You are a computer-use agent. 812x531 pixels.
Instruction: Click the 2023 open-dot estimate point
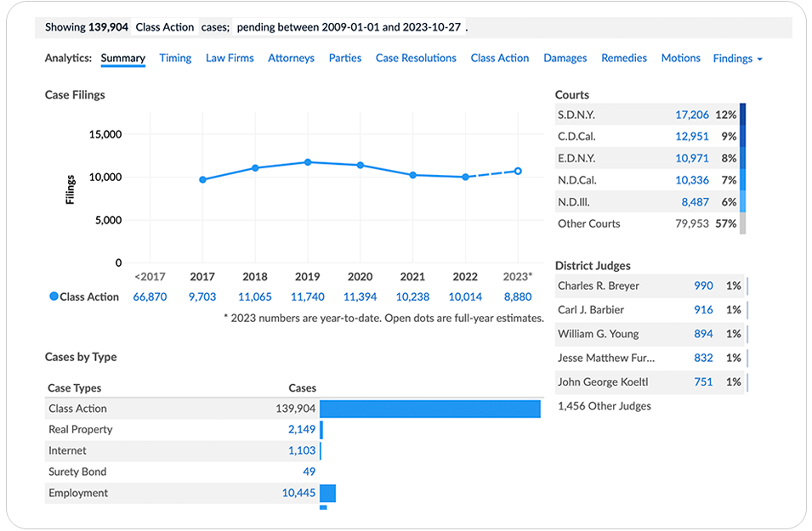click(x=518, y=171)
